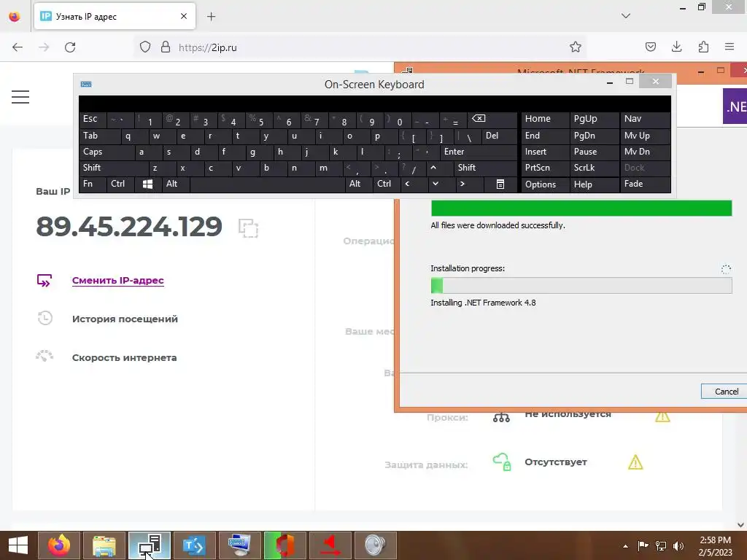Click the Fade key on the On-Screen Keyboard

coord(645,184)
